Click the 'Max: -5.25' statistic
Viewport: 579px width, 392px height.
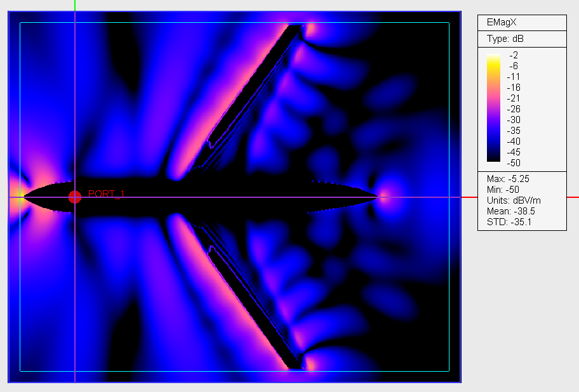[x=508, y=179]
